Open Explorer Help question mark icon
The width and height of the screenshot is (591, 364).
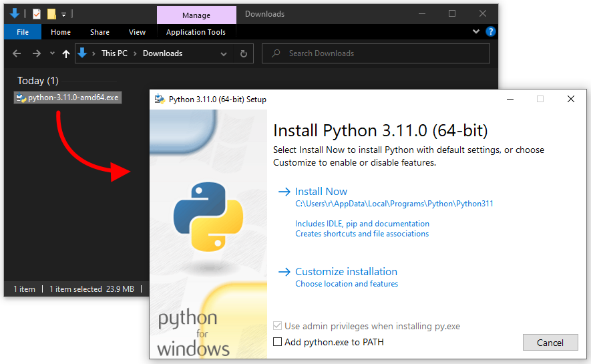point(490,31)
